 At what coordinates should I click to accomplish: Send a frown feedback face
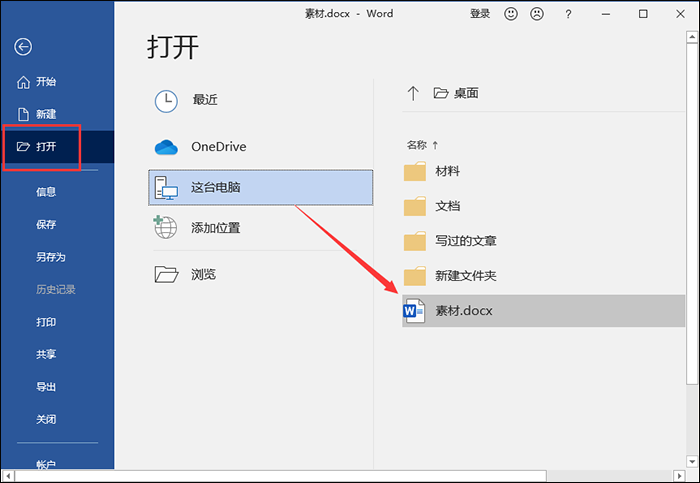point(537,14)
